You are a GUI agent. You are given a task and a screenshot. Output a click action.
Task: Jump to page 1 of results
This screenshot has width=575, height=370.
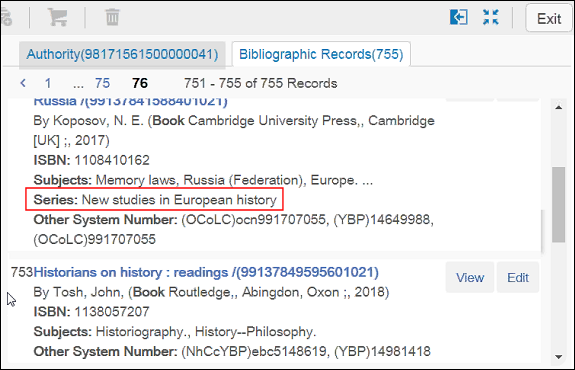coord(48,83)
